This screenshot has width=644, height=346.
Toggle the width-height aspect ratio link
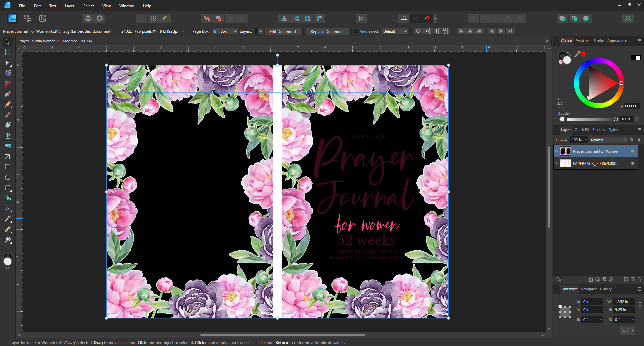pyautogui.click(x=640, y=306)
